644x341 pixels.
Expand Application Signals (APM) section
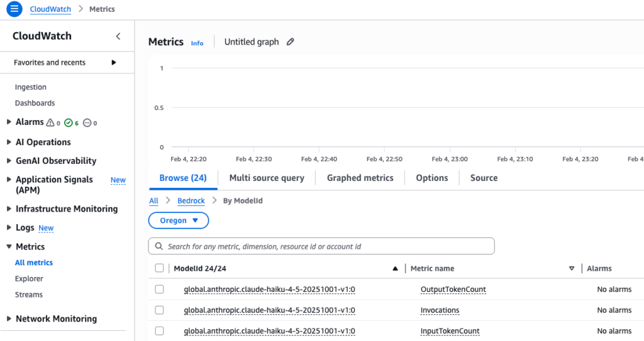pyautogui.click(x=9, y=180)
